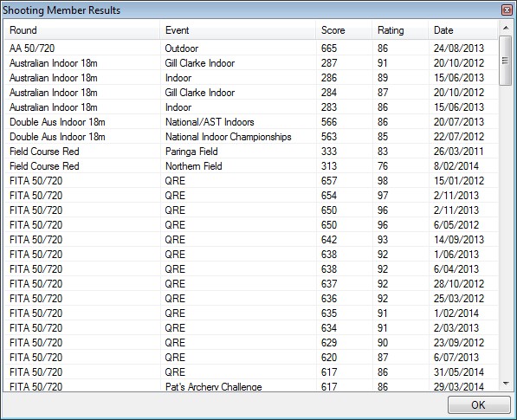Select the AA 50/720 Outdoor row

click(251, 48)
